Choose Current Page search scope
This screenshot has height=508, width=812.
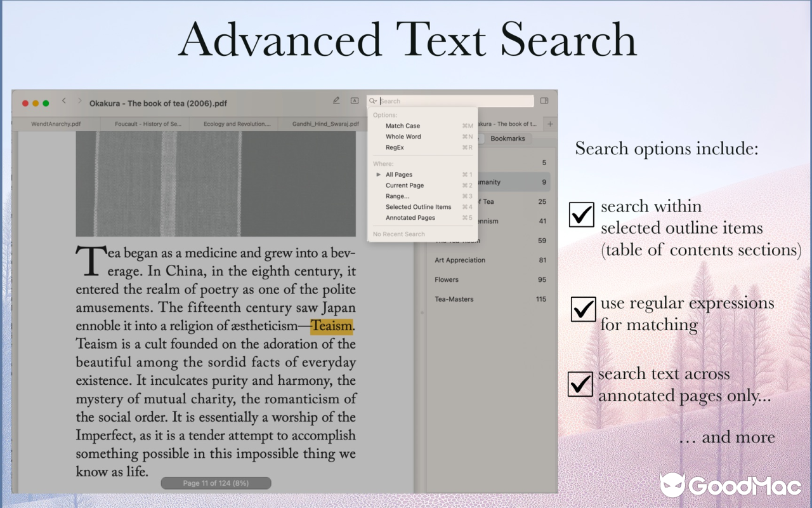422,185
